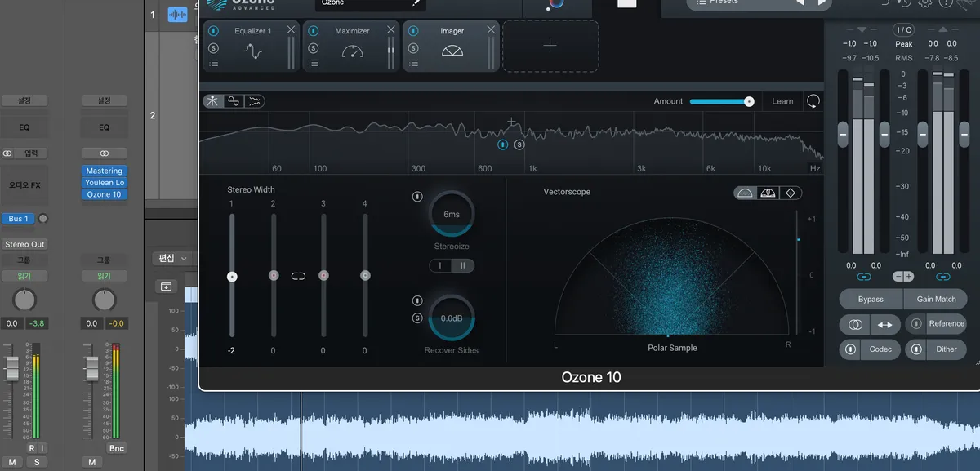The height and width of the screenshot is (471, 980).
Task: Remove the Maximizer module
Action: click(390, 30)
